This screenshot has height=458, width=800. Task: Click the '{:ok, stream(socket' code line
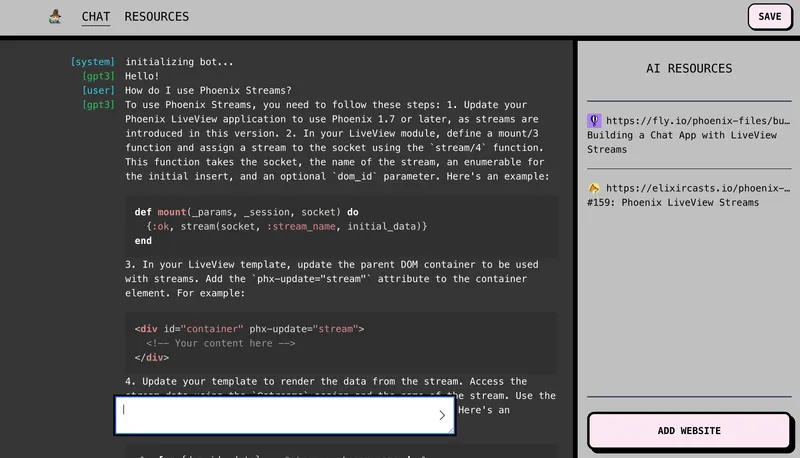tap(287, 226)
